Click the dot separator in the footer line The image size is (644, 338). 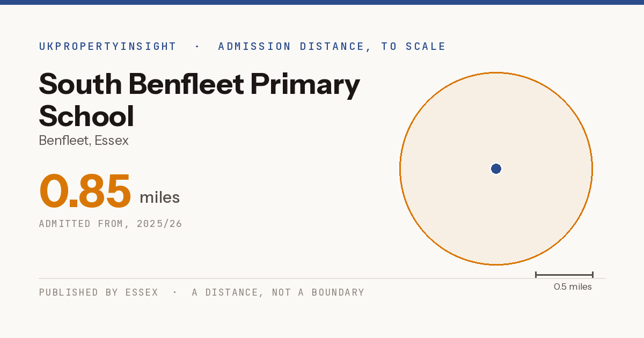click(175, 292)
